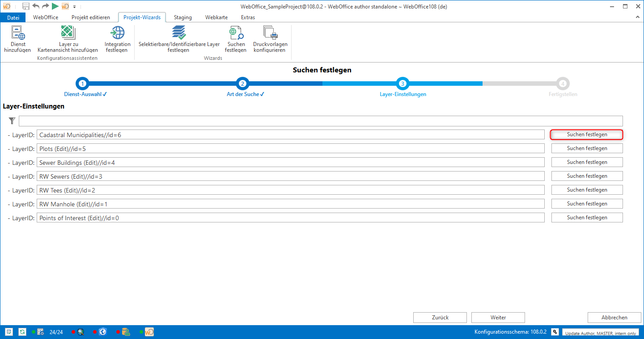Click the undo arrow in quick access toolbar
The image size is (644, 339).
click(36, 6)
